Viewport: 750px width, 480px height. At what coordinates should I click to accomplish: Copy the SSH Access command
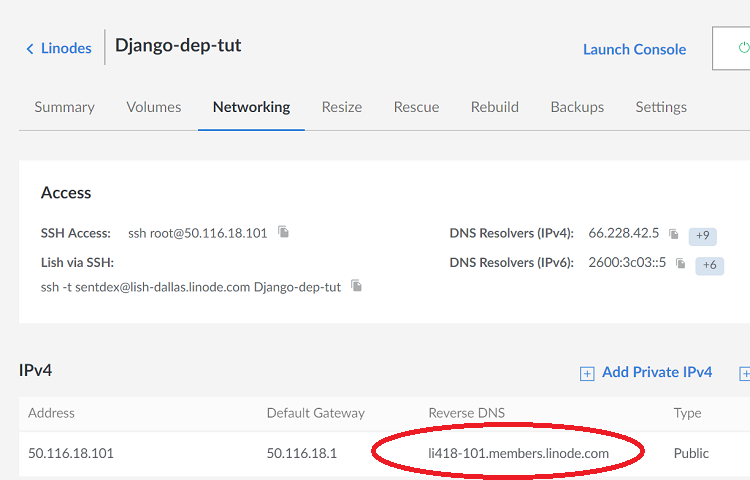pyautogui.click(x=284, y=232)
